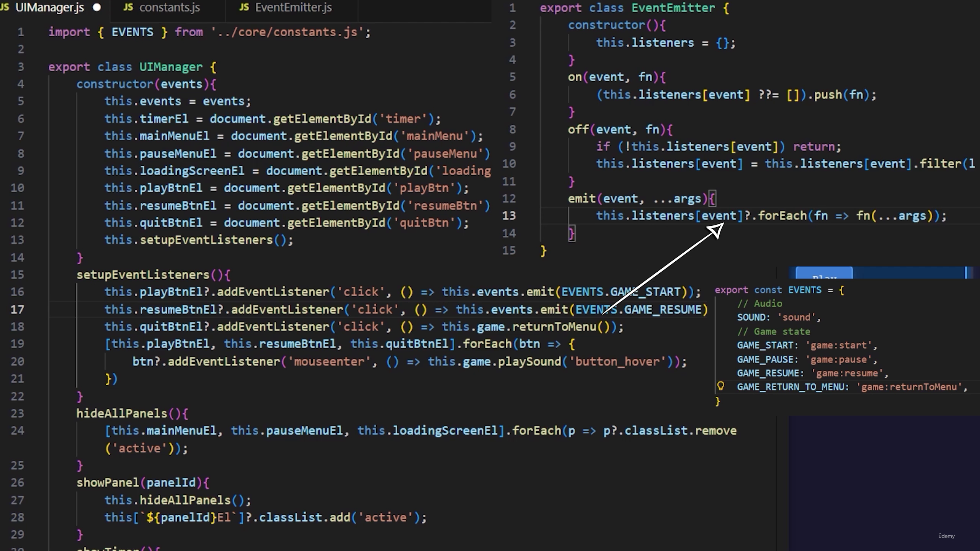The width and height of the screenshot is (980, 551).
Task: Click the // Audio comment in constants
Action: coord(759,304)
